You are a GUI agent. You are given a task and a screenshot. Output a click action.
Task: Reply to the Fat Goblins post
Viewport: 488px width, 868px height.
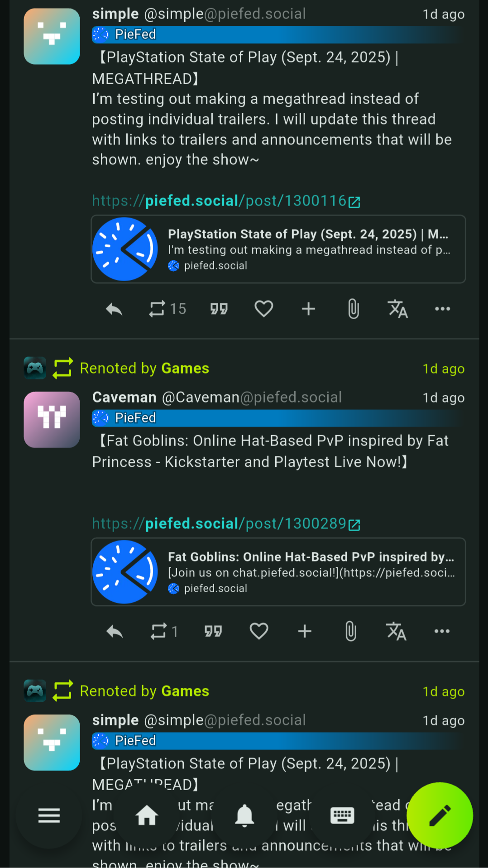click(114, 631)
